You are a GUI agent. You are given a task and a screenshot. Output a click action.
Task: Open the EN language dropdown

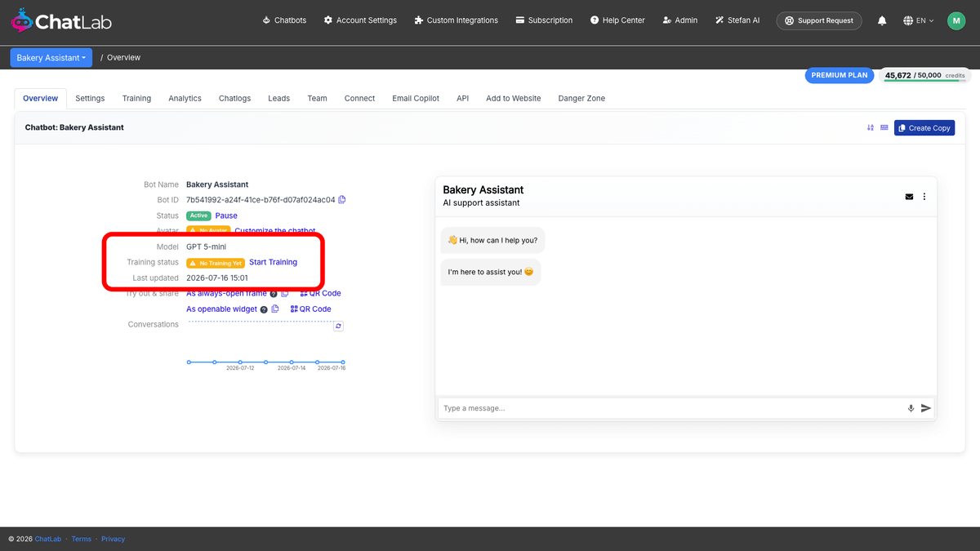click(919, 20)
